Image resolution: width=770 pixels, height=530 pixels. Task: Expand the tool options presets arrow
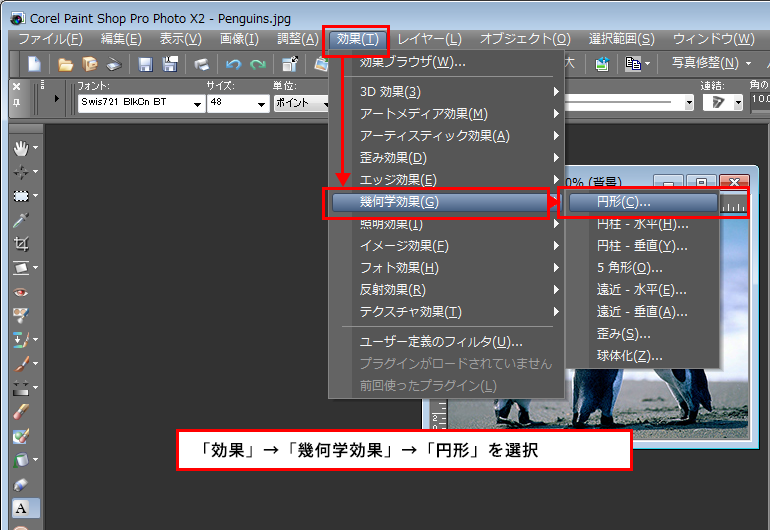pos(56,98)
